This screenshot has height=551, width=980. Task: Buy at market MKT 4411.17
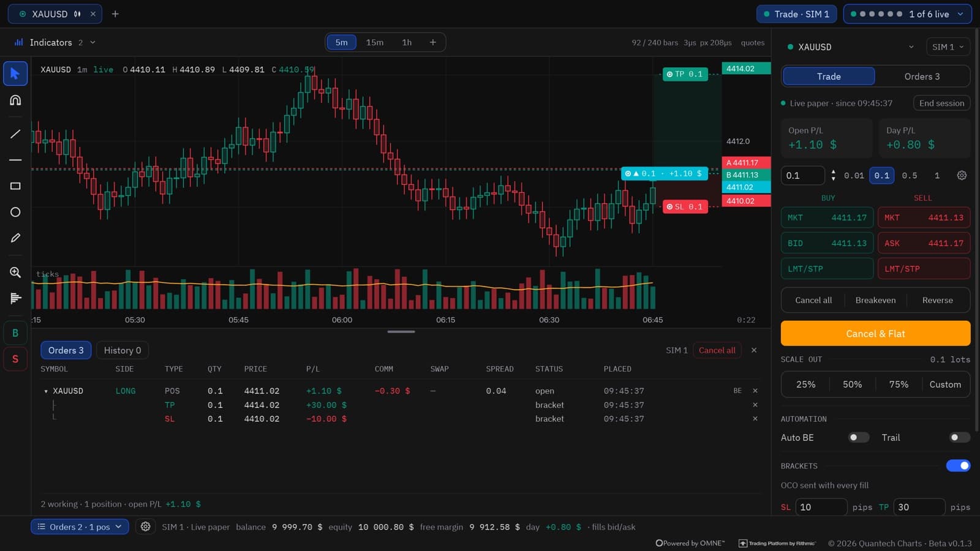tap(827, 217)
